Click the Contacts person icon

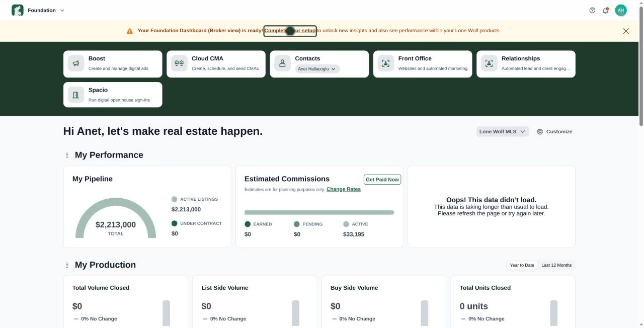[x=282, y=63]
